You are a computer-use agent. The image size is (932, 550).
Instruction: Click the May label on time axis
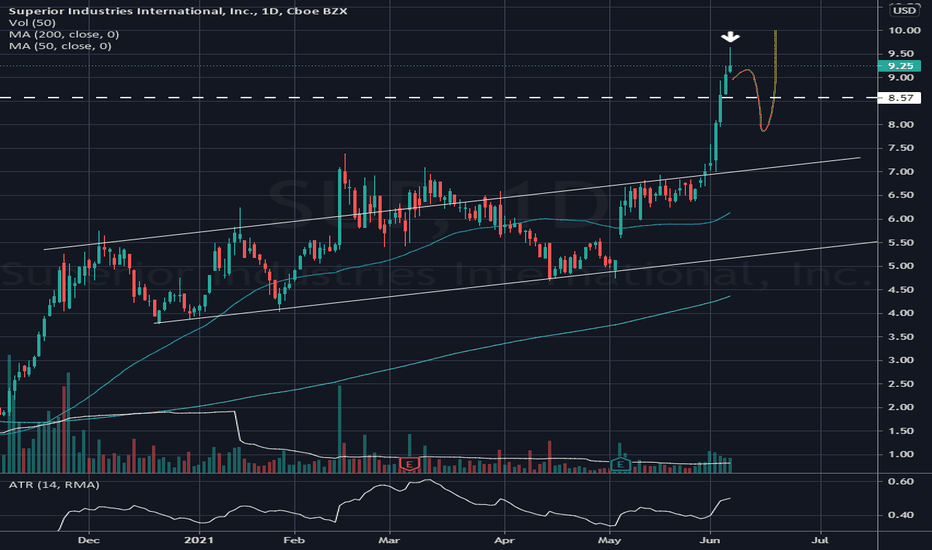pos(609,540)
